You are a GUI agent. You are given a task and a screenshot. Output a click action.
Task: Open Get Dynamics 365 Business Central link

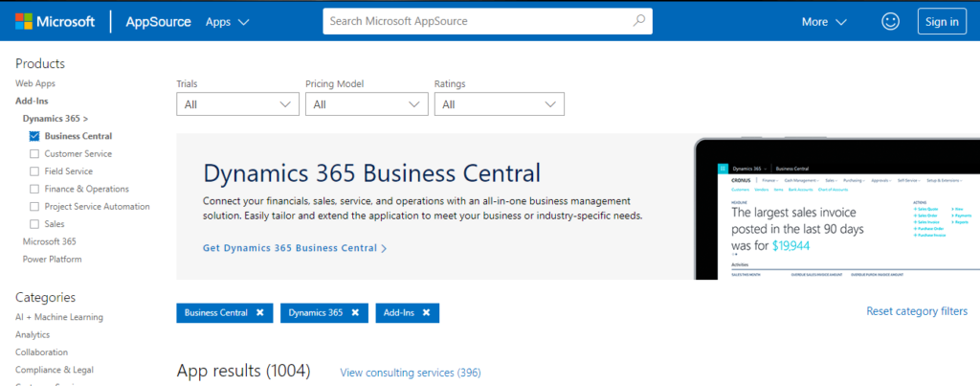(x=295, y=248)
